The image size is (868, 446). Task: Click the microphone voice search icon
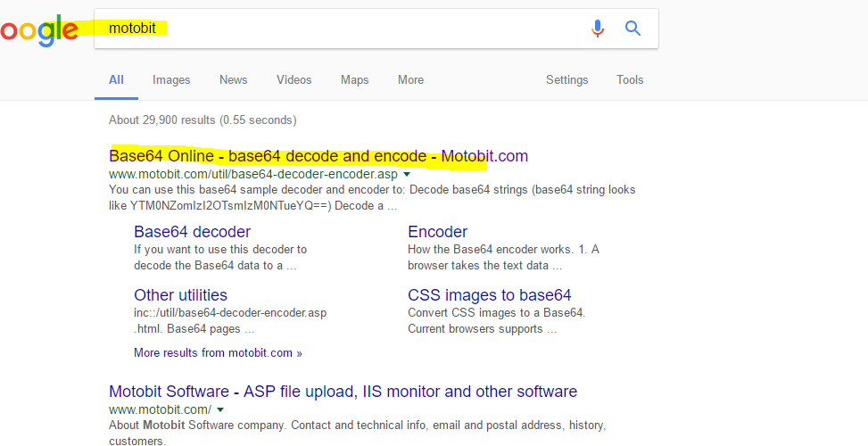click(598, 29)
